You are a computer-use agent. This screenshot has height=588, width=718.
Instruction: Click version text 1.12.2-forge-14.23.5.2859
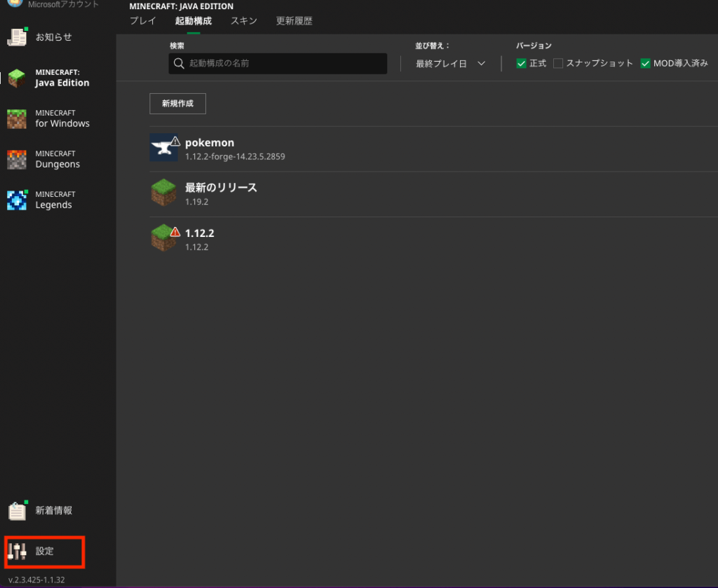pos(235,156)
